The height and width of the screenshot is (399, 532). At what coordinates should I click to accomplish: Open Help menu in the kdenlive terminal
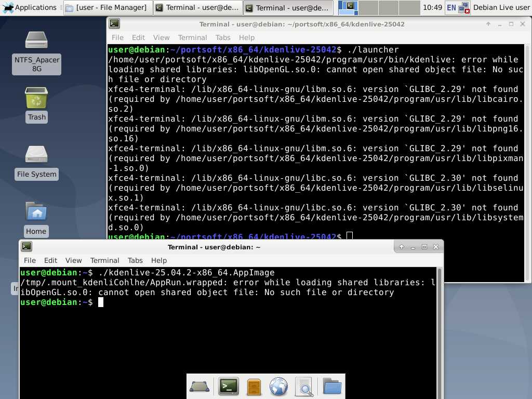click(x=247, y=37)
